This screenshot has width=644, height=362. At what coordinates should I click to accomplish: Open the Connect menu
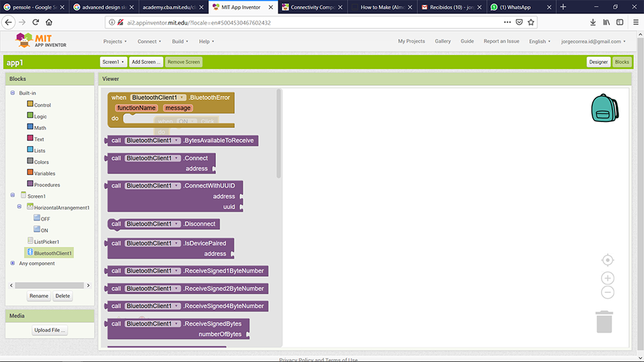pos(149,42)
